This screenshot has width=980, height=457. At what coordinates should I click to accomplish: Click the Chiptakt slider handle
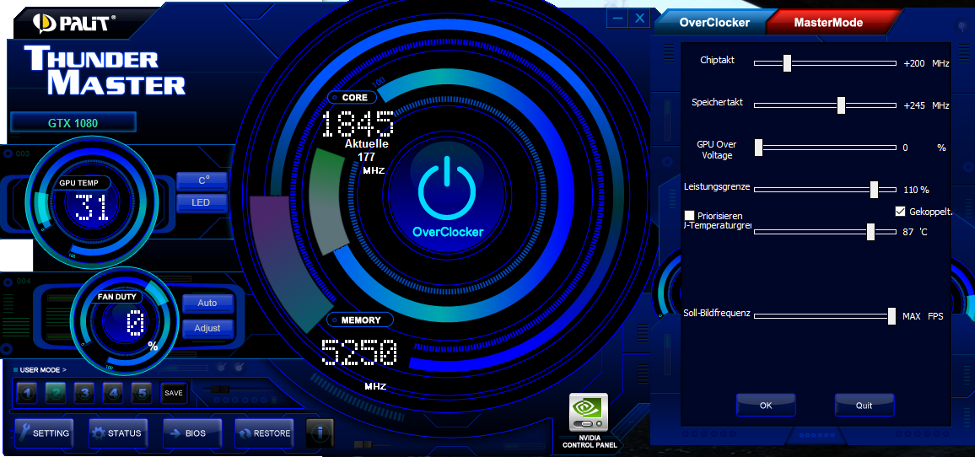(x=788, y=63)
